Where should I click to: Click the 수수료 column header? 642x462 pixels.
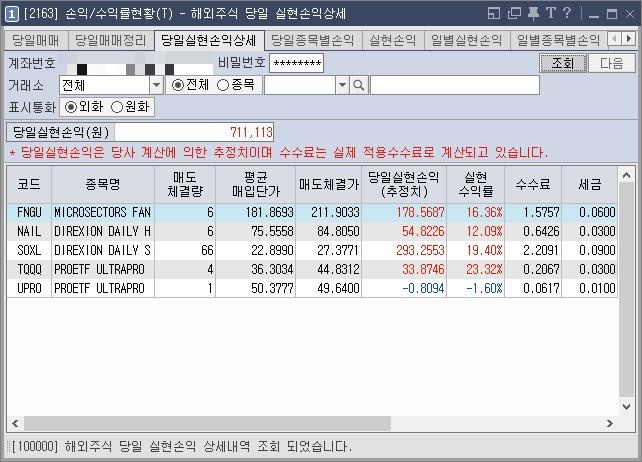pos(533,184)
